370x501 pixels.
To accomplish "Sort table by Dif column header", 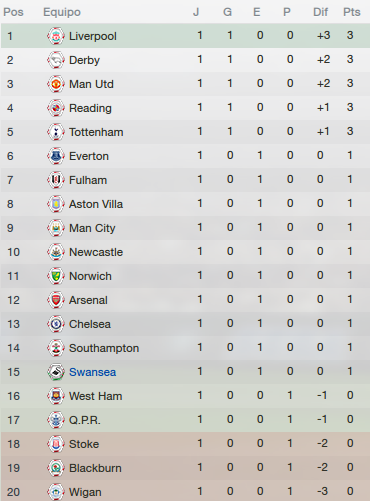I will point(320,12).
